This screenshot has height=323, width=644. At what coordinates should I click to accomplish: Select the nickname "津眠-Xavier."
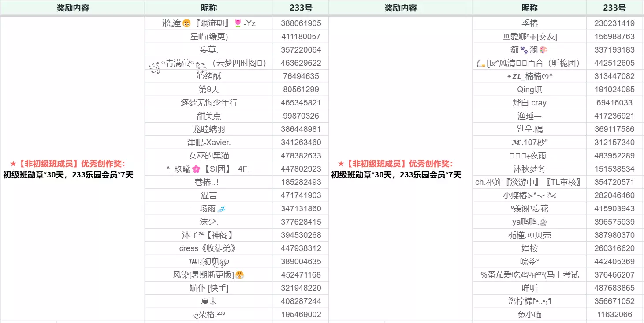click(209, 143)
